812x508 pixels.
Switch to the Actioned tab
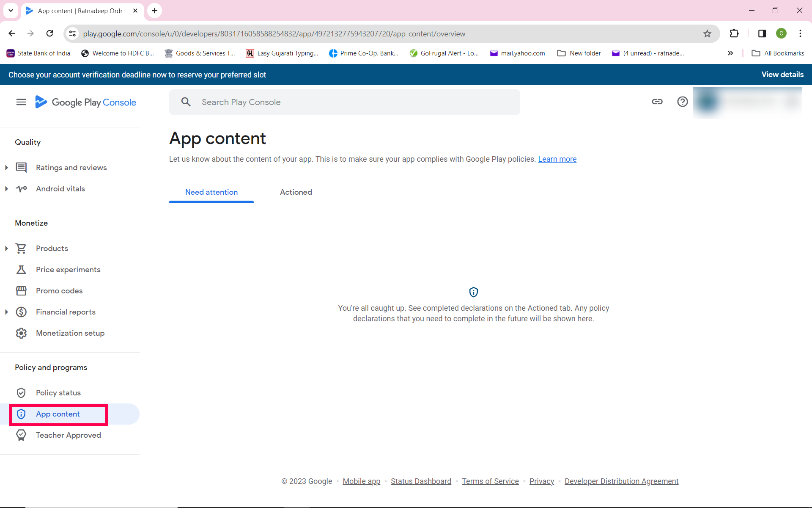(296, 192)
